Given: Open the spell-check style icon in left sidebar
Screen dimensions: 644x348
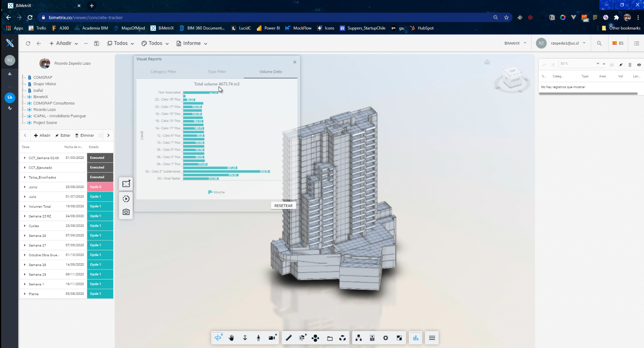Looking at the screenshot, I should pos(10,108).
